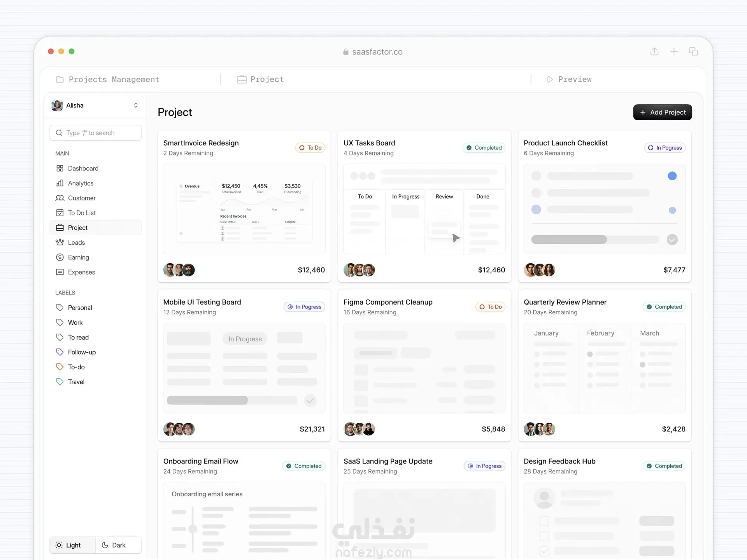Click the Leads crown icon
Screen dimensions: 747x560
tap(60, 242)
